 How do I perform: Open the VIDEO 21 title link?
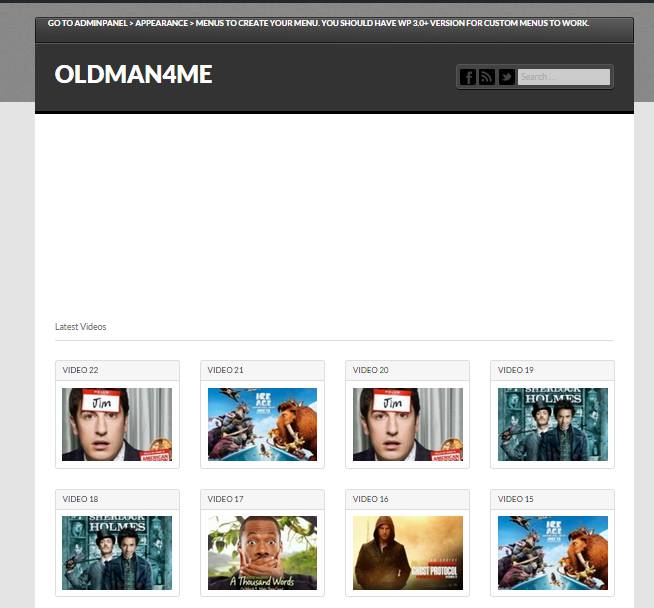tap(226, 370)
